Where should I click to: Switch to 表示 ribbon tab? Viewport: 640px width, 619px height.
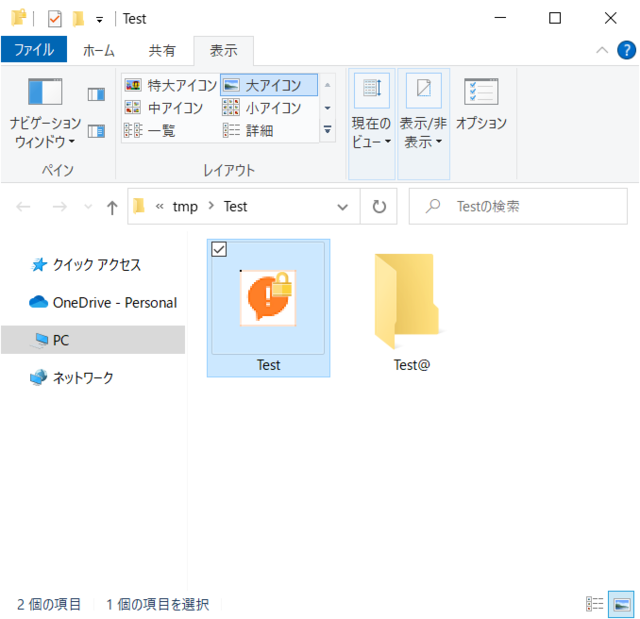coord(223,51)
